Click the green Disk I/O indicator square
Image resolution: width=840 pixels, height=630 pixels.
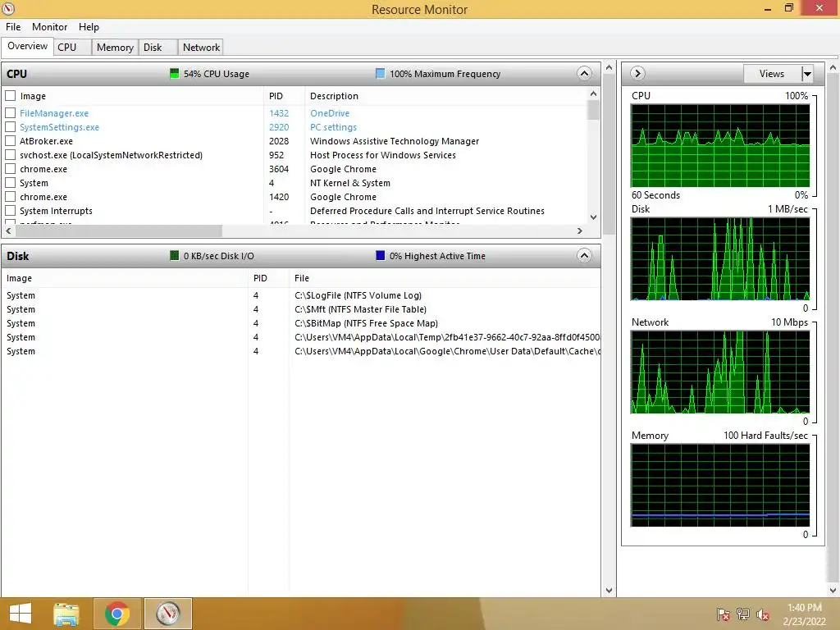pyautogui.click(x=174, y=256)
